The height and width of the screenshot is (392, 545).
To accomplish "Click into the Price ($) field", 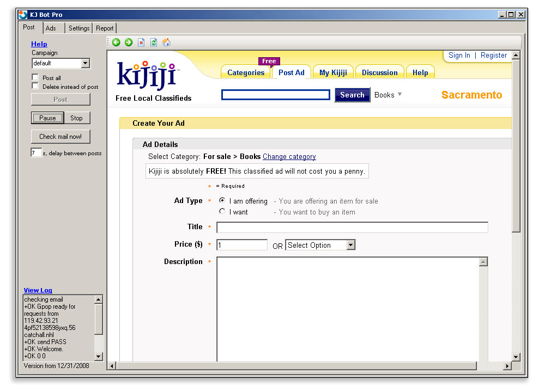I will tap(242, 245).
